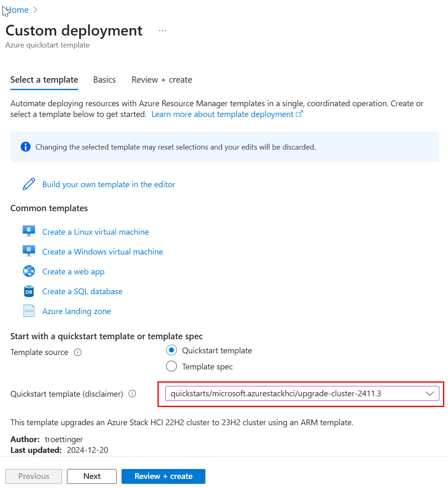The width and height of the screenshot is (448, 488).
Task: Click the web app globe icon
Action: pos(29,271)
